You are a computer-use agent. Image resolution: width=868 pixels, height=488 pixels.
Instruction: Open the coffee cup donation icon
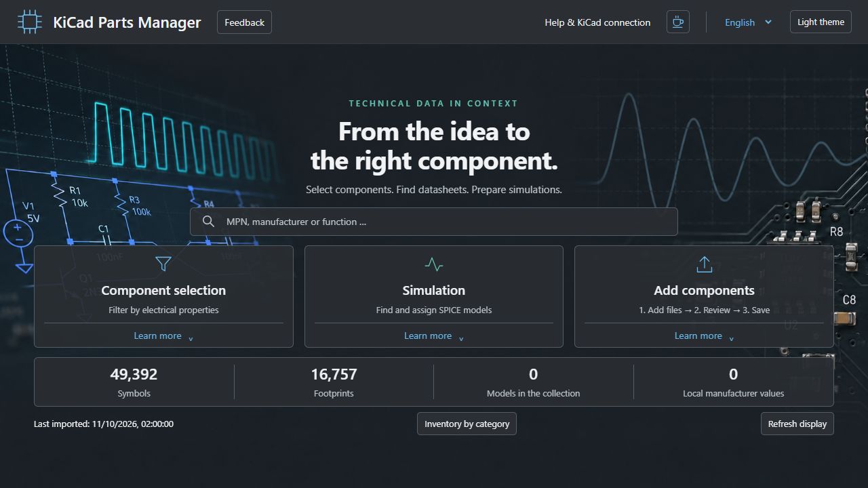tap(678, 22)
